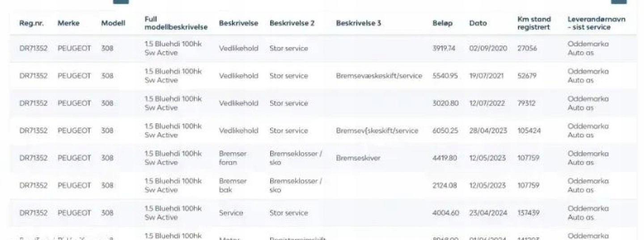The width and height of the screenshot is (644, 240).
Task: Click the Beskrivelse 2 column header
Action: click(292, 23)
